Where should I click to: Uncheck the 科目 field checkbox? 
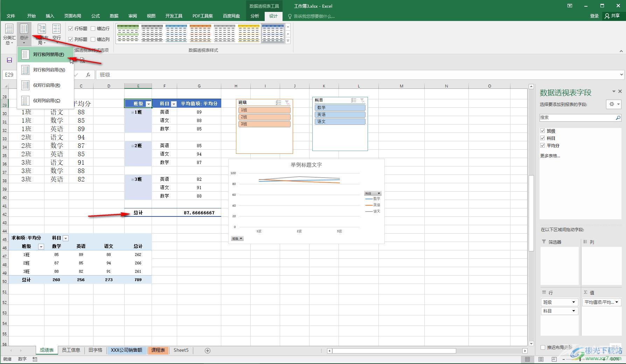(543, 138)
